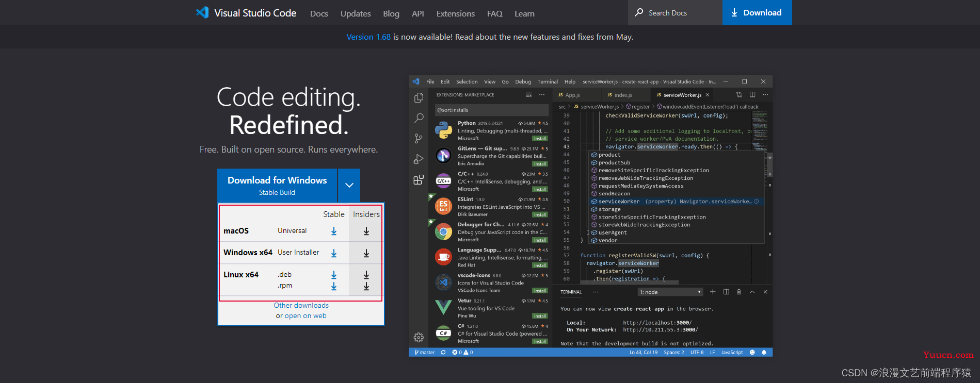The height and width of the screenshot is (383, 980).
Task: Select serviceWorker suggestion in autocomplete list
Action: coord(677,202)
